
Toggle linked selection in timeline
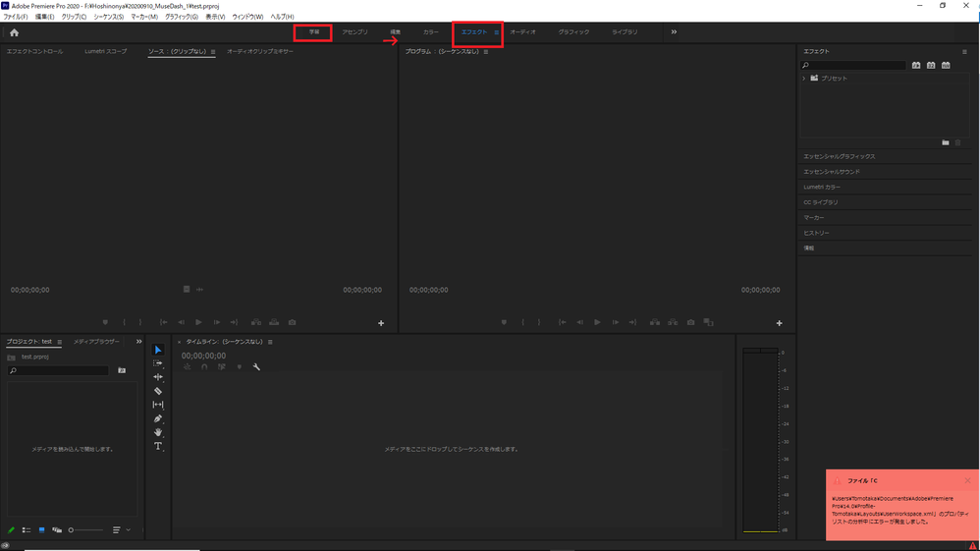tap(221, 367)
